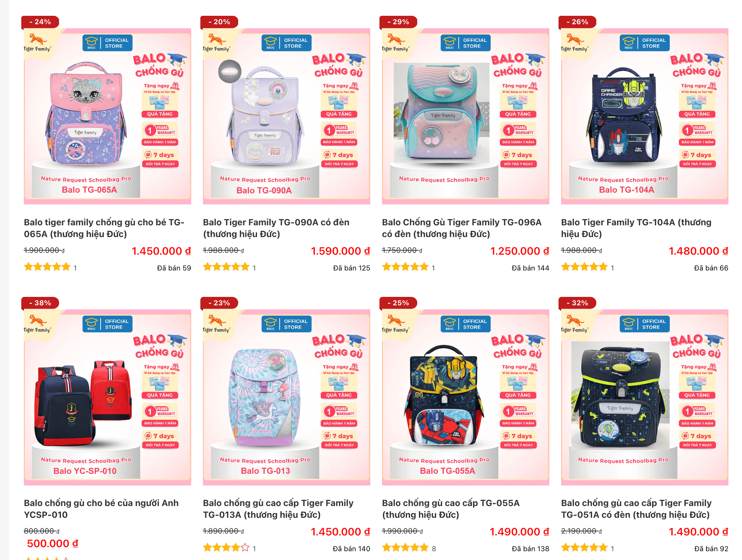View the Balo TG-104A Transformers backpack image
This screenshot has width=742, height=560.
click(645, 116)
